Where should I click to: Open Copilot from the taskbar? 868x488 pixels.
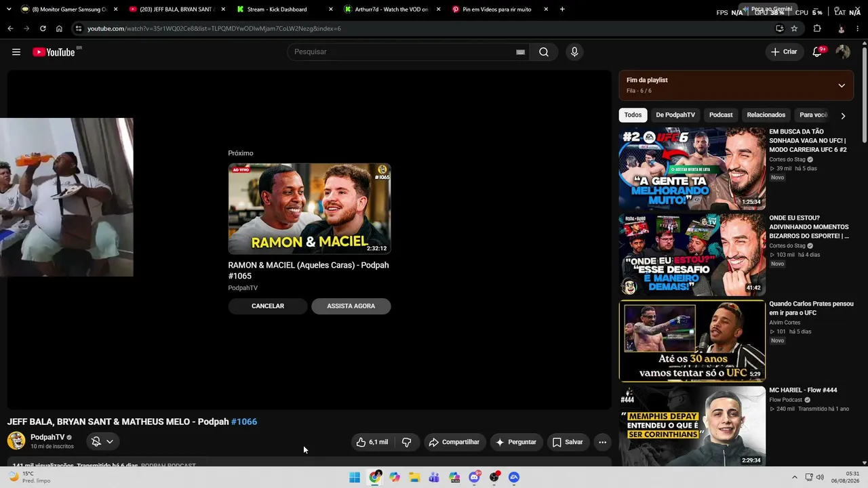(x=395, y=477)
